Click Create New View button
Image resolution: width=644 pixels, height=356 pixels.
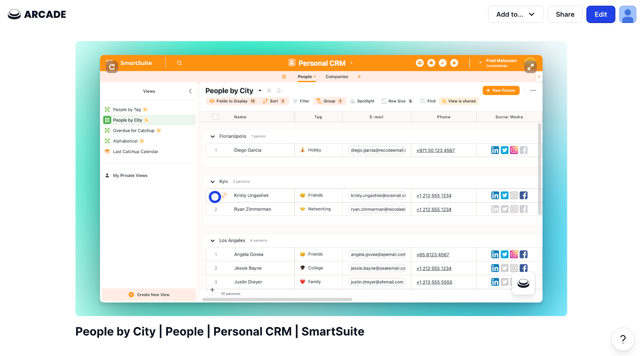click(149, 295)
